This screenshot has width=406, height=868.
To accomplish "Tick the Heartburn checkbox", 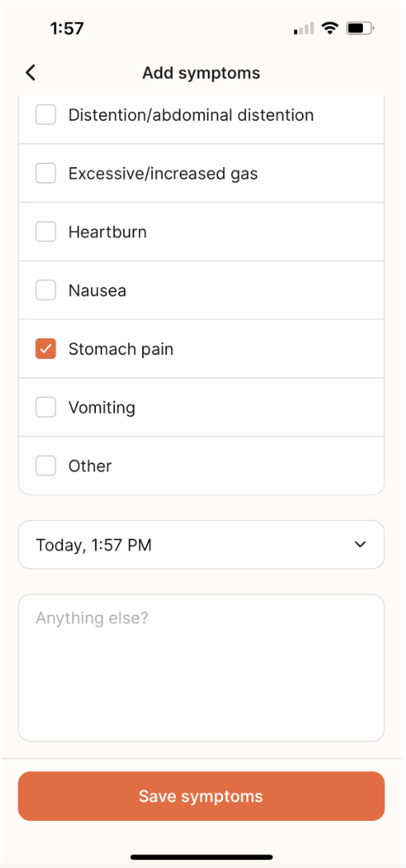I will pos(46,232).
